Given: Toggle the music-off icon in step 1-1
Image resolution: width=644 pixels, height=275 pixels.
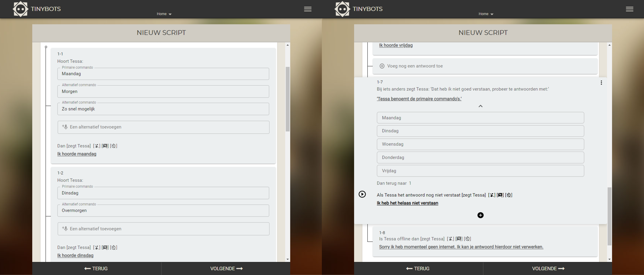Looking at the screenshot, I should pos(97,146).
